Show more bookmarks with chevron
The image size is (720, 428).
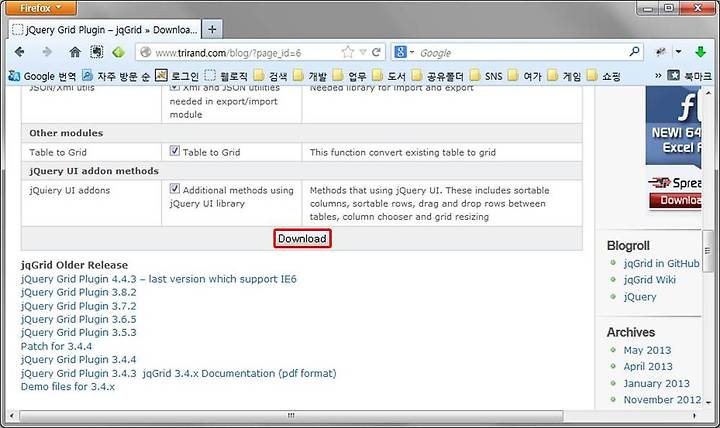click(658, 75)
